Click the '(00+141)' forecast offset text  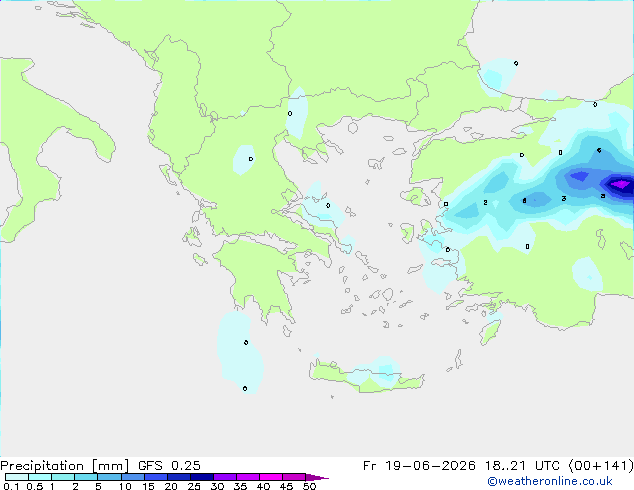click(x=601, y=466)
